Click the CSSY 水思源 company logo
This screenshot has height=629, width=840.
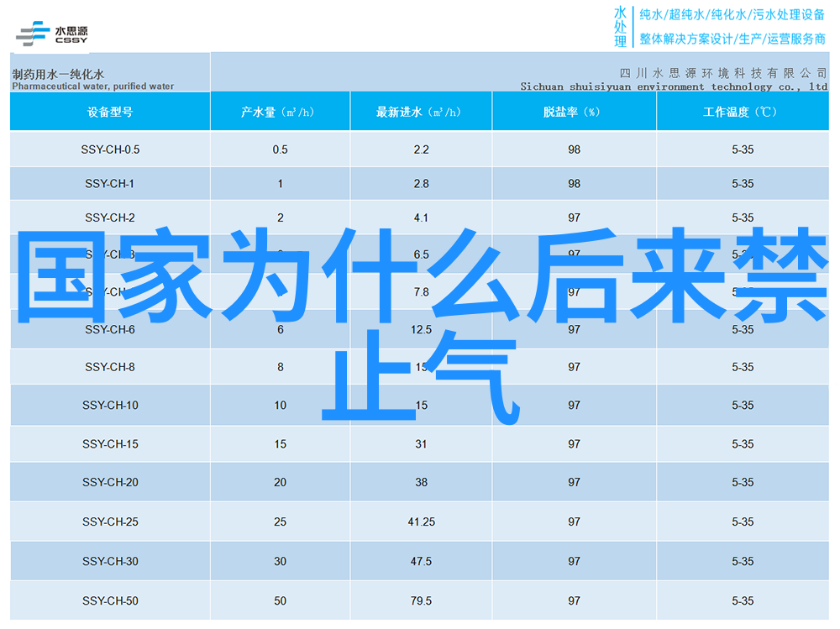[52, 34]
